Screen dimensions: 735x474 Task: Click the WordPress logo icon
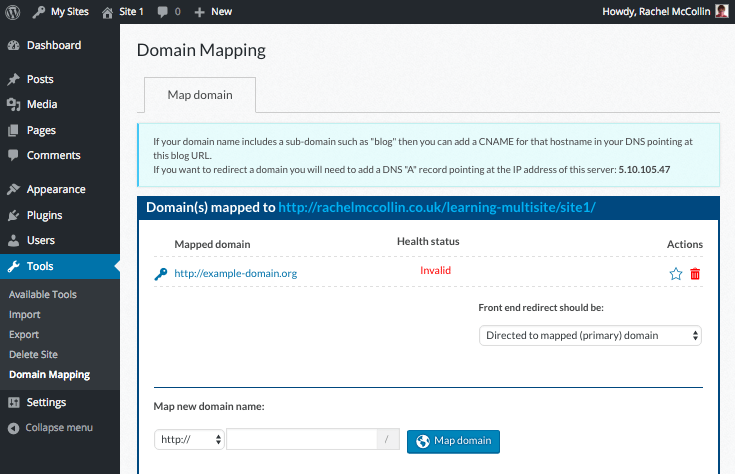point(13,12)
